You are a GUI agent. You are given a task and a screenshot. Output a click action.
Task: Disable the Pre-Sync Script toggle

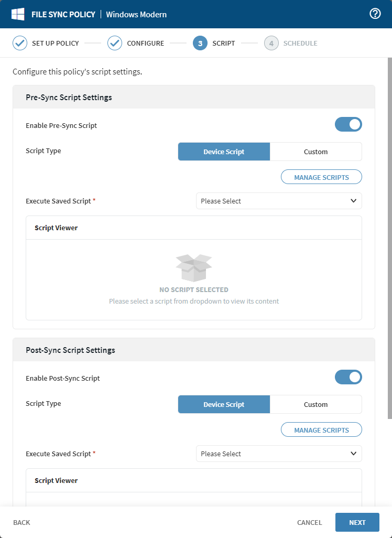(x=349, y=124)
